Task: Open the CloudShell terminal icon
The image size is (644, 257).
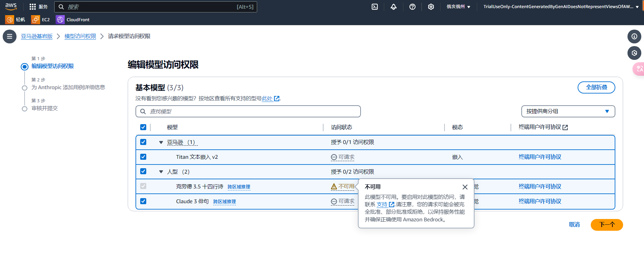Action: click(375, 7)
